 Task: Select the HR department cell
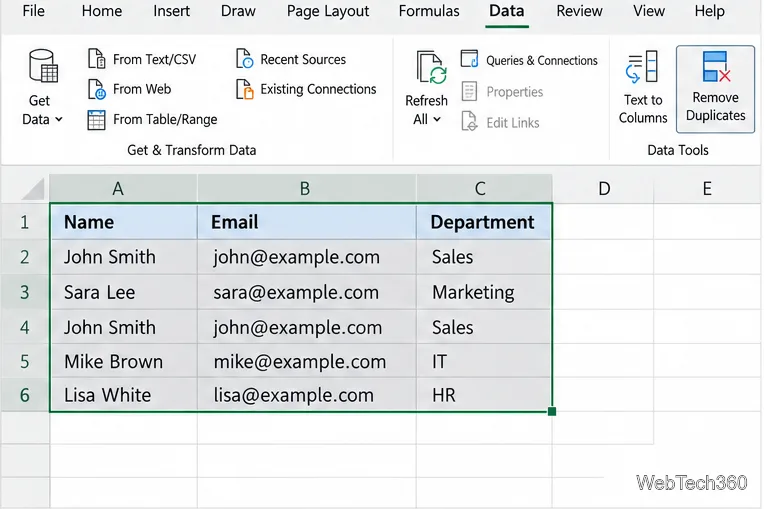click(x=484, y=395)
